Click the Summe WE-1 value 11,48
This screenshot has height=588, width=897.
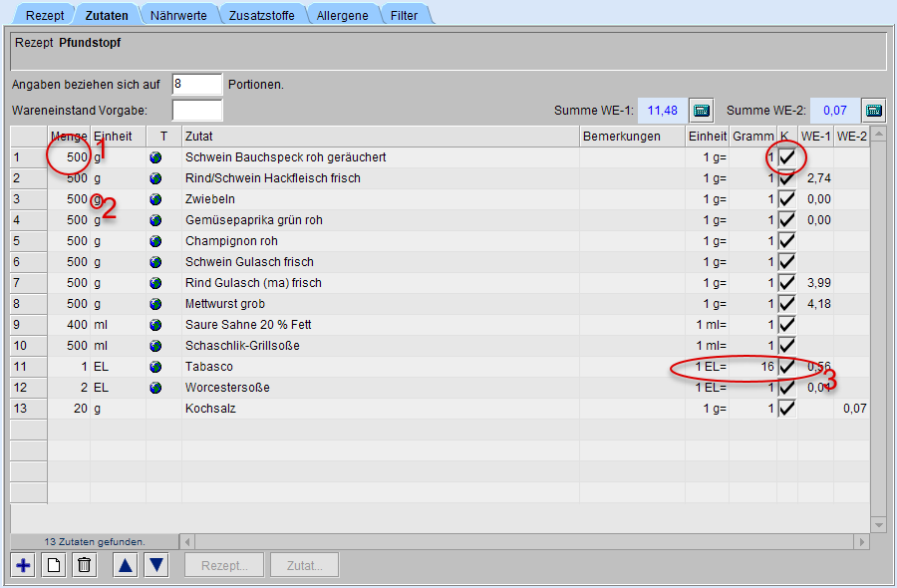pyautogui.click(x=663, y=111)
